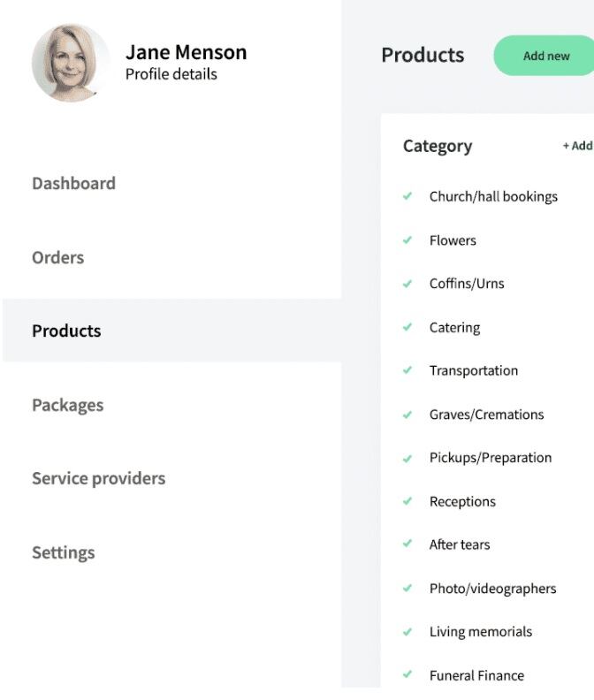This screenshot has height=700, width=594.
Task: Toggle the Coffins/Urns checkmark
Action: (x=407, y=284)
